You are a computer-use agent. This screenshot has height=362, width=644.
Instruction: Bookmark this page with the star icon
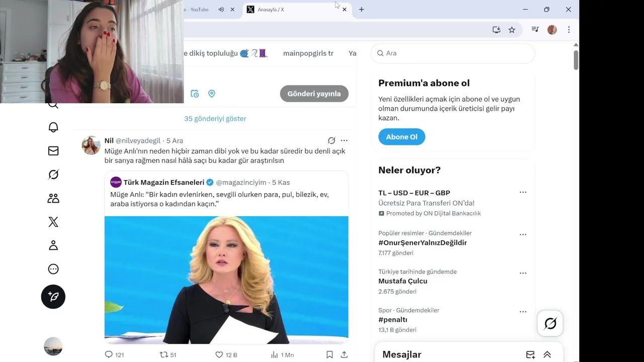point(512,30)
